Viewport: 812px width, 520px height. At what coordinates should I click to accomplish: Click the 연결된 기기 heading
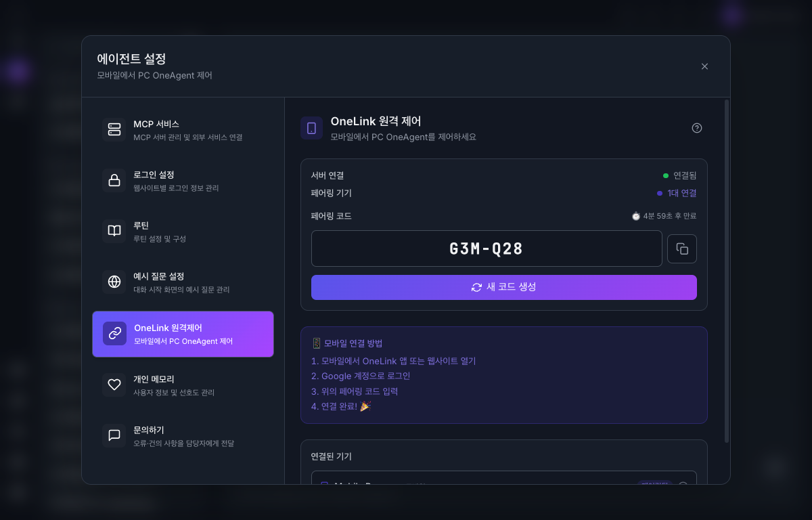click(x=332, y=456)
